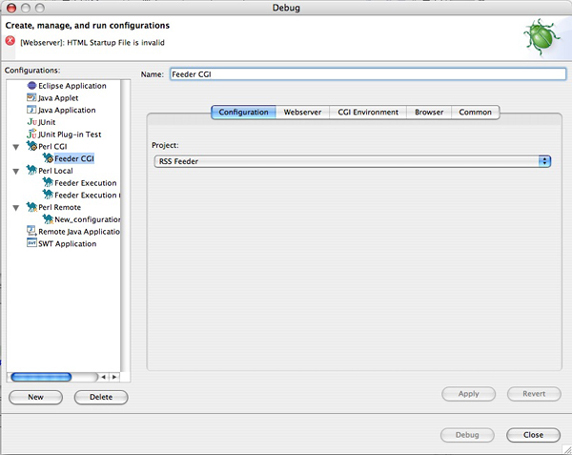Select Java Application in configurations list
572x455 pixels.
pyautogui.click(x=67, y=110)
